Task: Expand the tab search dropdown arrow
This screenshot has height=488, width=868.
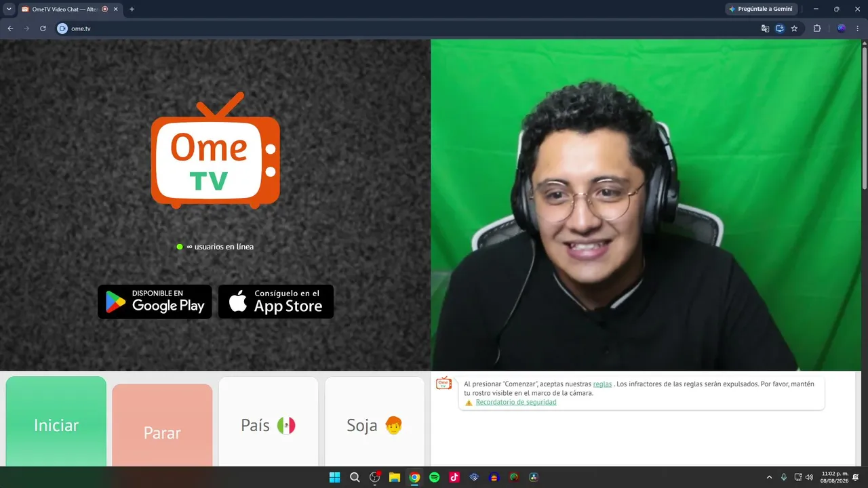Action: (9, 9)
